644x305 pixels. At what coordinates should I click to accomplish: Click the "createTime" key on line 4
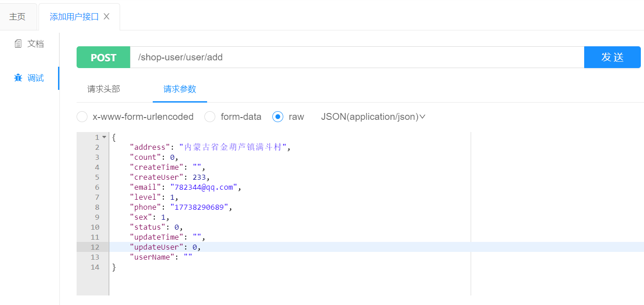pos(157,167)
